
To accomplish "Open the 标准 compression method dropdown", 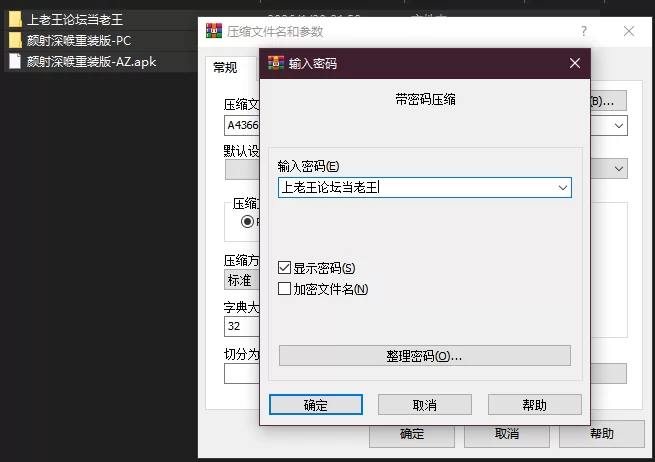I will click(242, 280).
